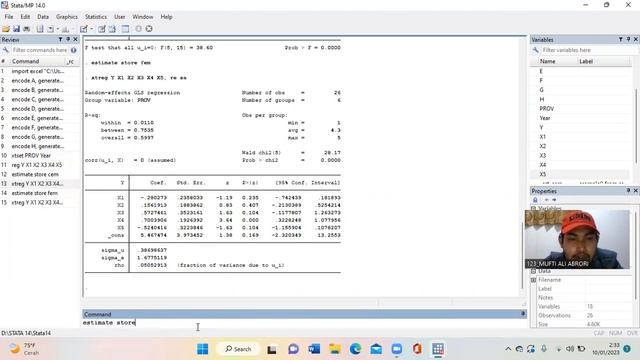Open the Do-file Editor toolbar icon
The image size is (640, 360).
coord(84,29)
